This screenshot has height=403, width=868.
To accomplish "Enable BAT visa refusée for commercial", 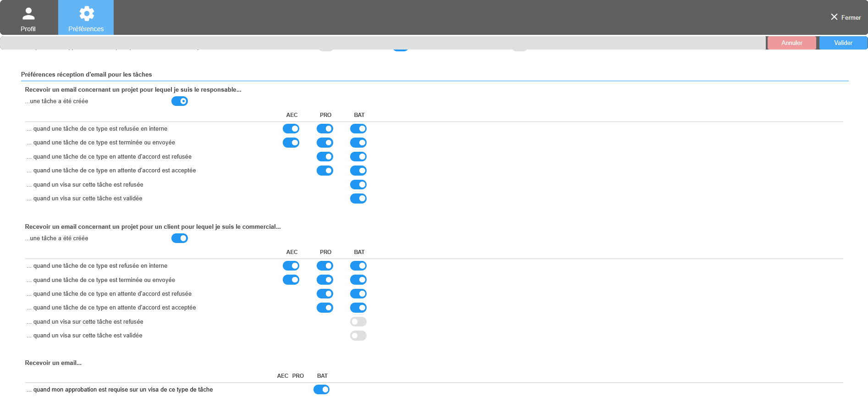I will 358,322.
